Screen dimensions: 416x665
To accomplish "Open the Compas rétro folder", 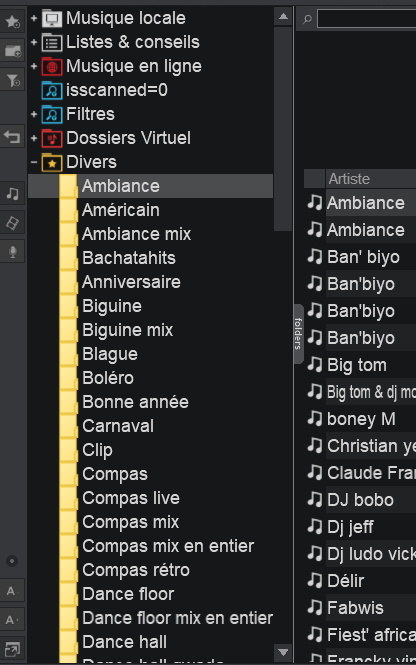I will [x=136, y=570].
